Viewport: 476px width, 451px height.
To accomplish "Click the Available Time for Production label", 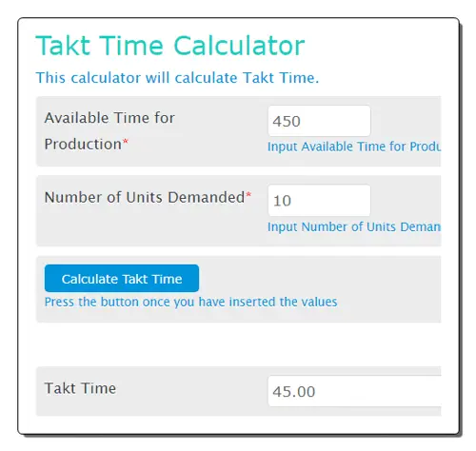I will pyautogui.click(x=109, y=131).
